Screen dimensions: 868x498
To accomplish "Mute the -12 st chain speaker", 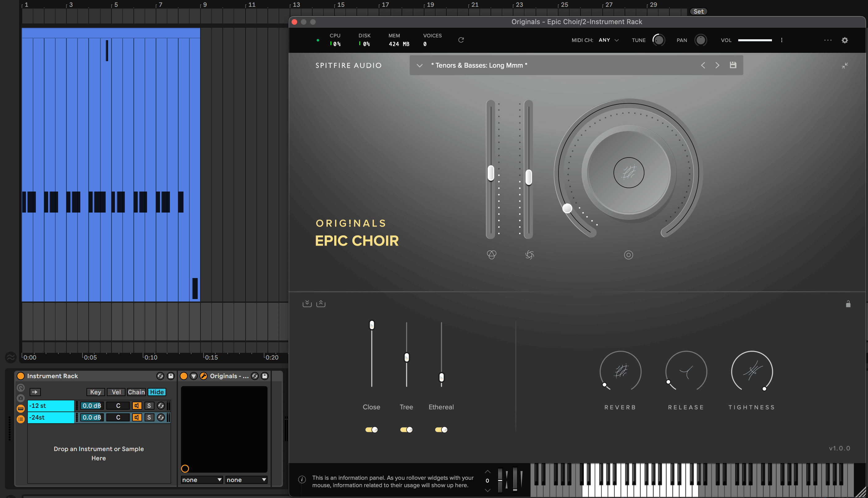I will tap(137, 406).
